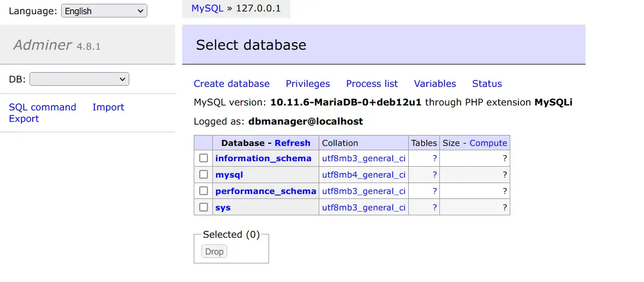Viewport: 644px width, 282px height.
Task: Open the Process list link
Action: coord(372,84)
